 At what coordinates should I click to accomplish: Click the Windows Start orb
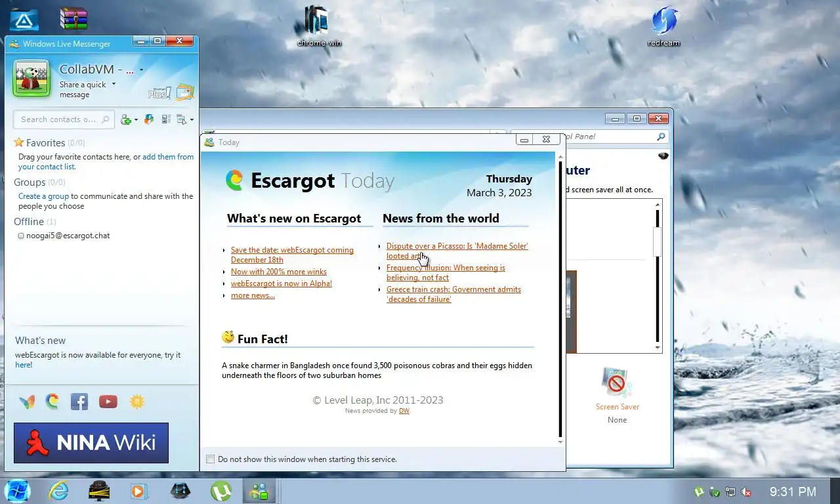pos(18,491)
